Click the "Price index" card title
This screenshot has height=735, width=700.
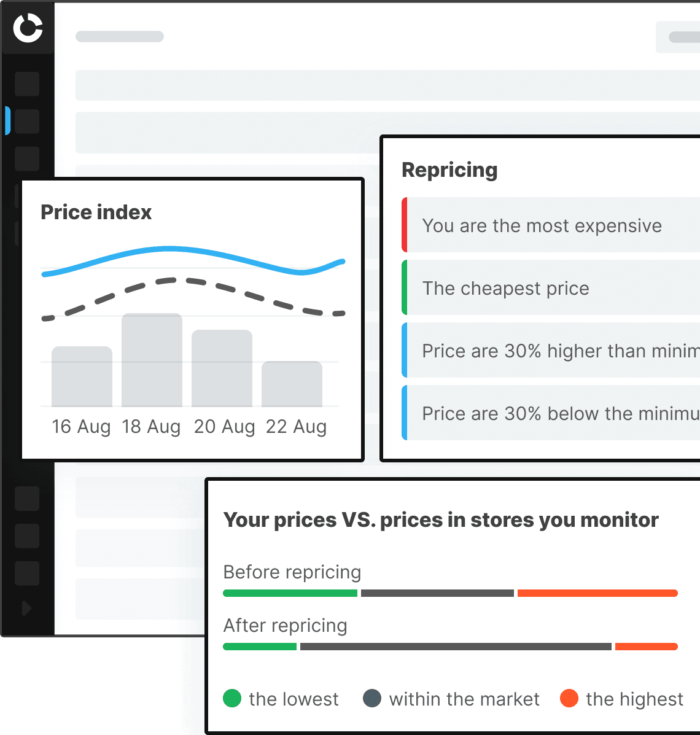coord(96,212)
